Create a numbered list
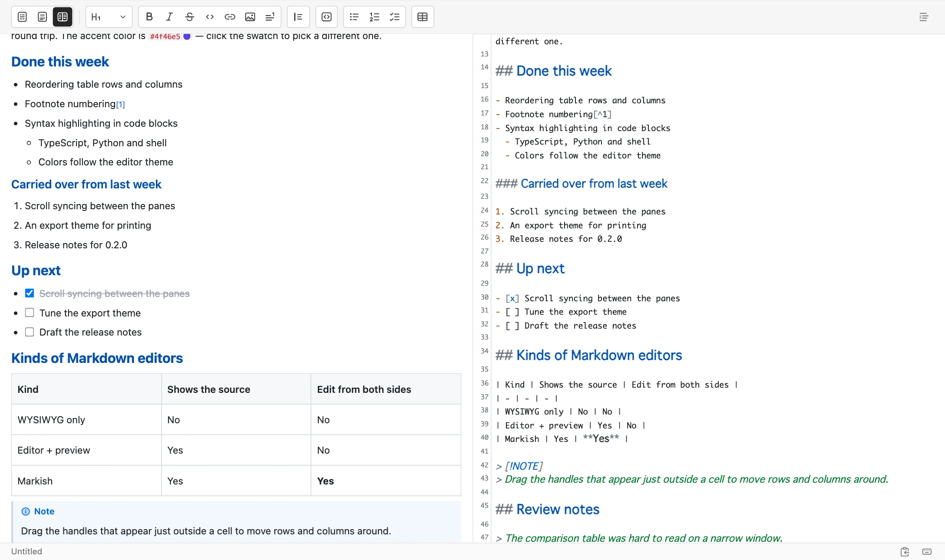 pyautogui.click(x=374, y=17)
